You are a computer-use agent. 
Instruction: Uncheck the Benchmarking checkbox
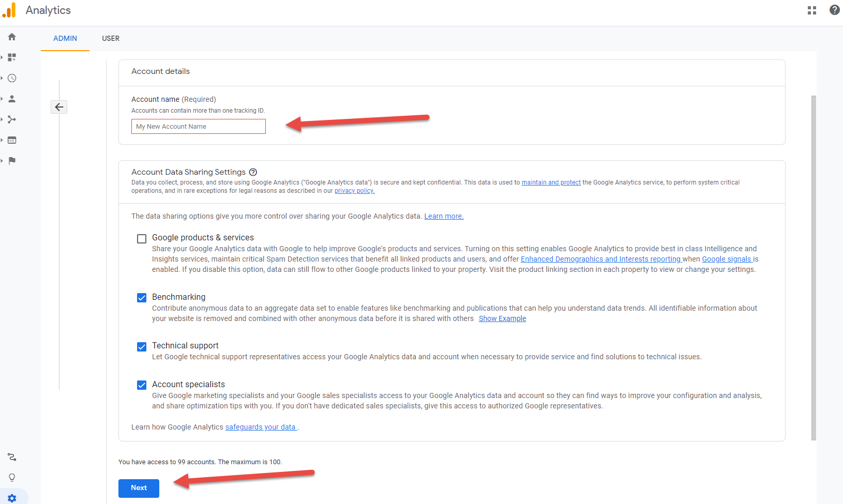(142, 298)
